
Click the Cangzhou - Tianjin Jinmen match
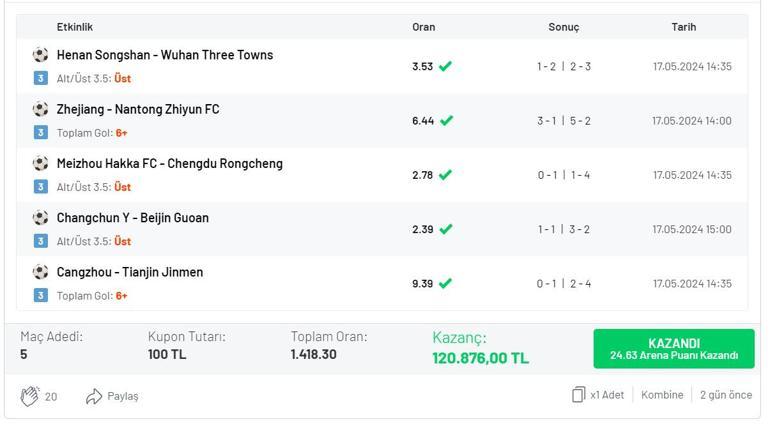(130, 272)
